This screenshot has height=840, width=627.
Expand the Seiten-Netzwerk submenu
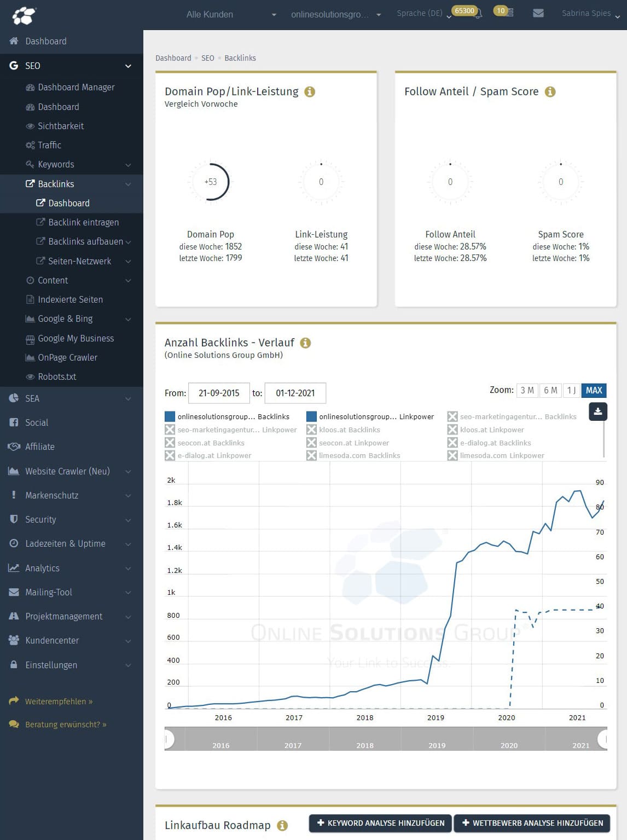(128, 262)
